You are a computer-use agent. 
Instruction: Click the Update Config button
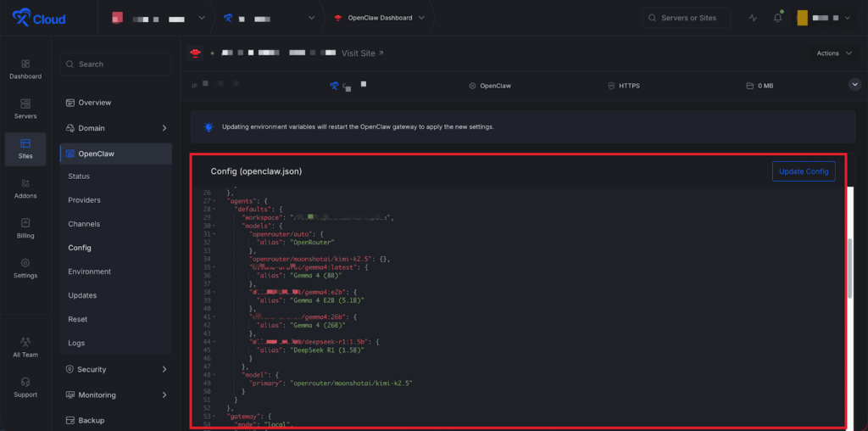[x=803, y=171]
